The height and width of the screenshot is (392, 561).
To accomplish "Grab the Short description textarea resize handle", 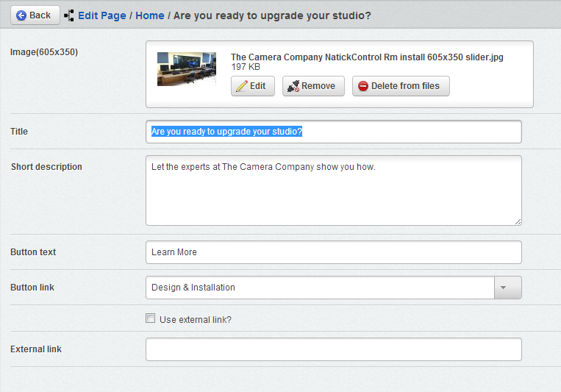I will point(518,221).
